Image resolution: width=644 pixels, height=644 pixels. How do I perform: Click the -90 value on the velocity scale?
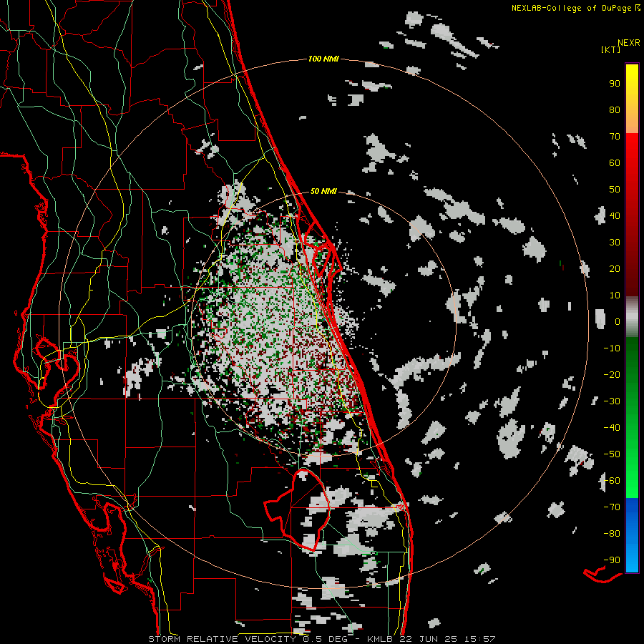tap(612, 560)
